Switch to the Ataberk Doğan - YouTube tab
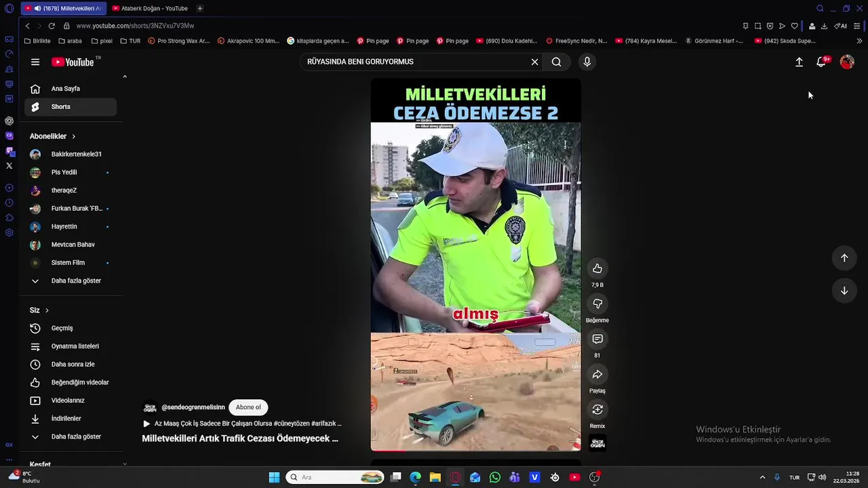This screenshot has height=488, width=868. (x=151, y=9)
